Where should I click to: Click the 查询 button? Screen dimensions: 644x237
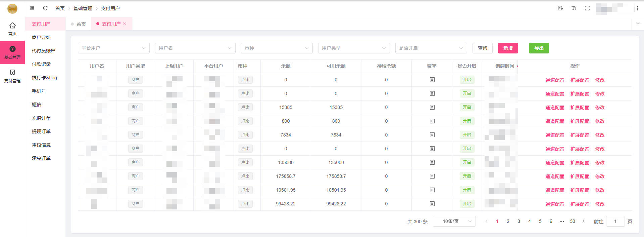click(482, 48)
